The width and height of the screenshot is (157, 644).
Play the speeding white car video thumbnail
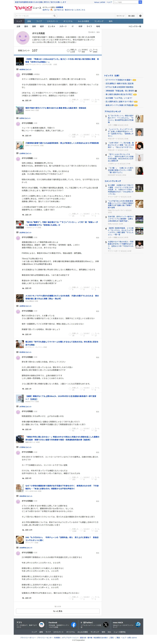click(20, 61)
